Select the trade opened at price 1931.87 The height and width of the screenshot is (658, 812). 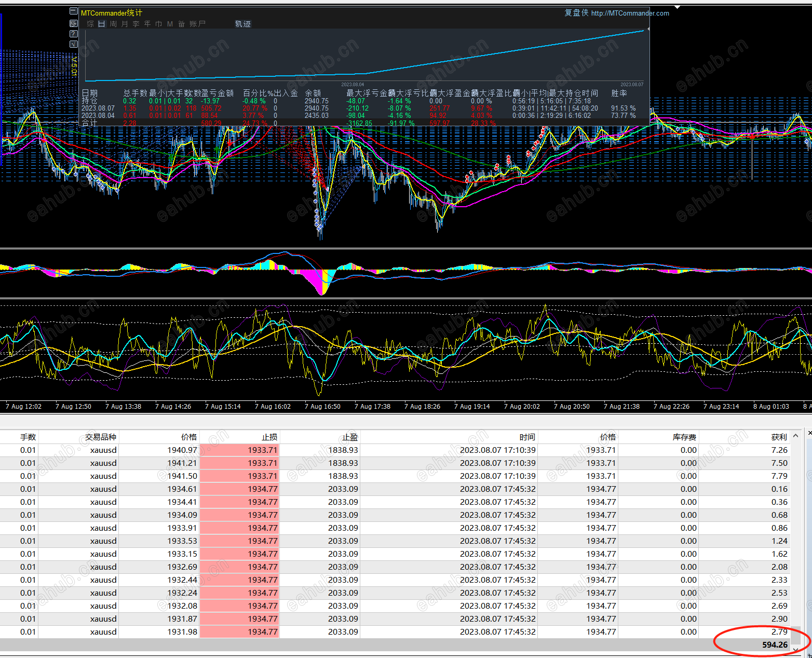tap(395, 619)
